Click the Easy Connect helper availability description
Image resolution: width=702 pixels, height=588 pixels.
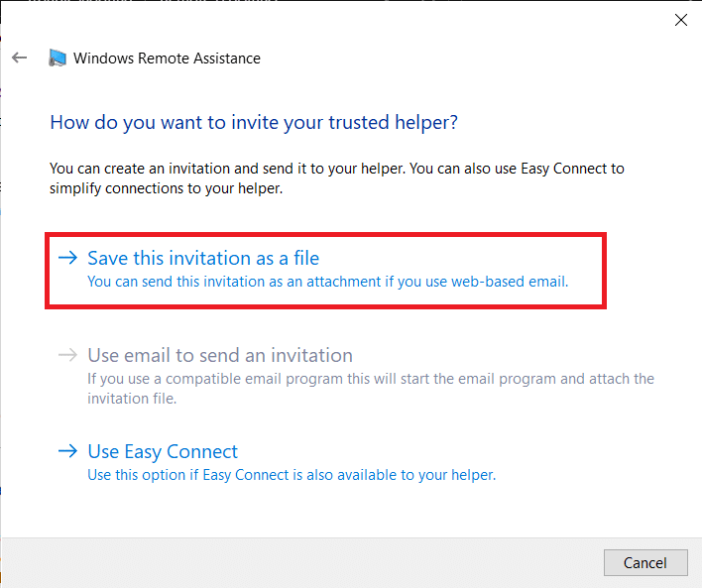tap(292, 475)
